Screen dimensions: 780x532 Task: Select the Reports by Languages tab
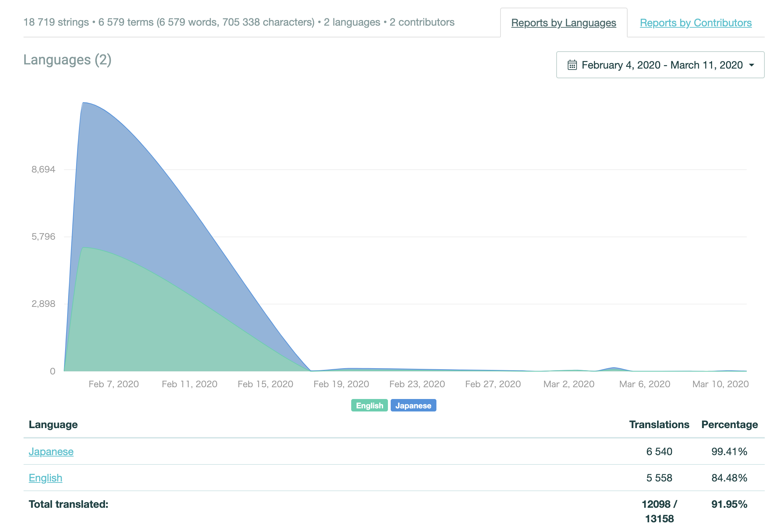pos(564,23)
